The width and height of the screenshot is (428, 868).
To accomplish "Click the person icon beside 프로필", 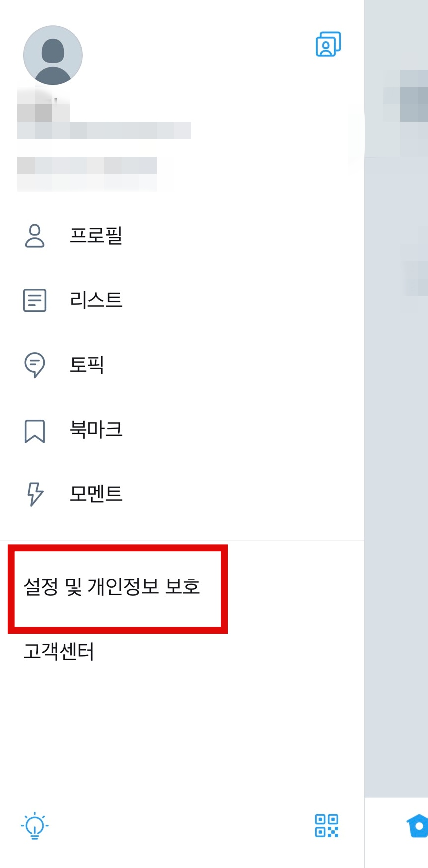I will pyautogui.click(x=35, y=236).
